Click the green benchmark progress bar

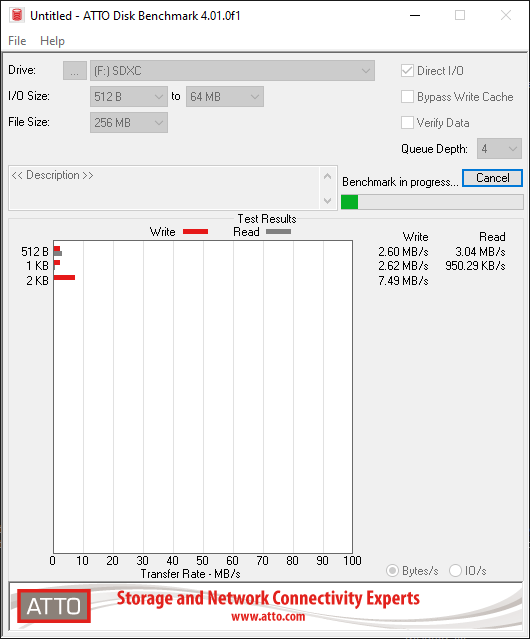[432, 202]
